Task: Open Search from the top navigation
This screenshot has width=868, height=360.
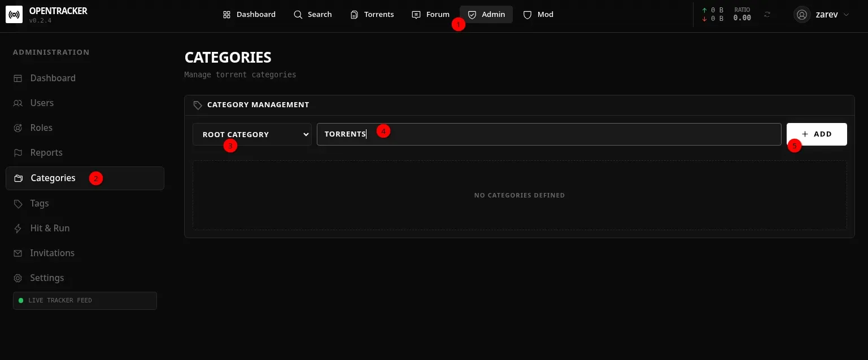Action: tap(313, 15)
